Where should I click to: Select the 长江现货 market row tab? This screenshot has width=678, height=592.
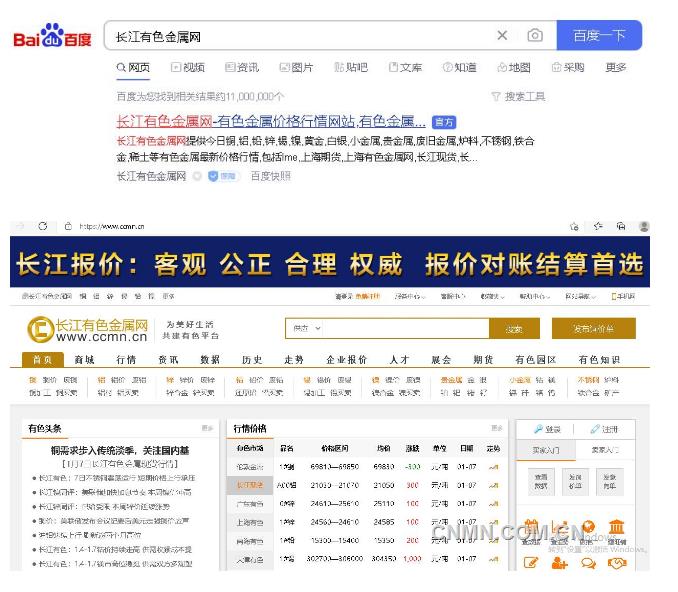pos(250,485)
